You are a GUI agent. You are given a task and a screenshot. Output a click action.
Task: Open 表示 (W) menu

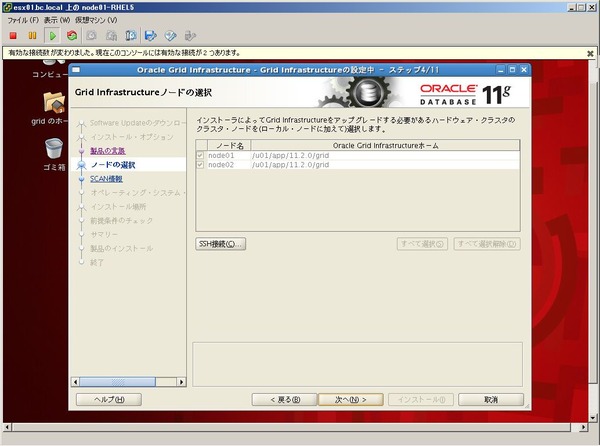(57, 20)
